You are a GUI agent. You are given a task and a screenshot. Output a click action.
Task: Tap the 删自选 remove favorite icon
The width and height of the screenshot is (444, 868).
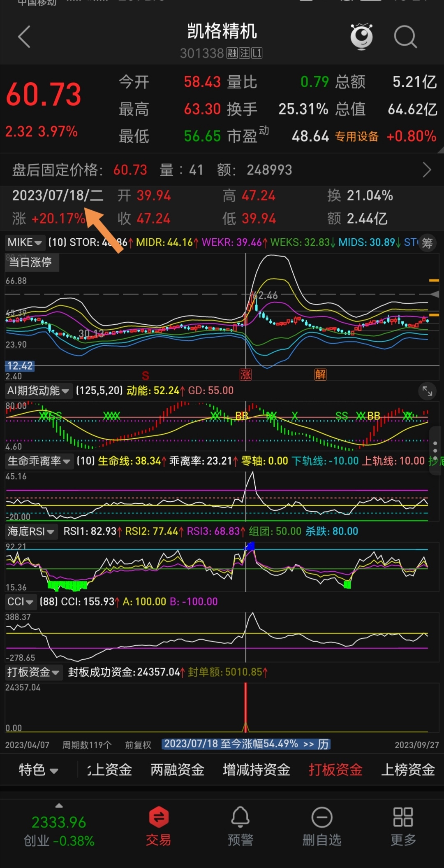point(322,827)
